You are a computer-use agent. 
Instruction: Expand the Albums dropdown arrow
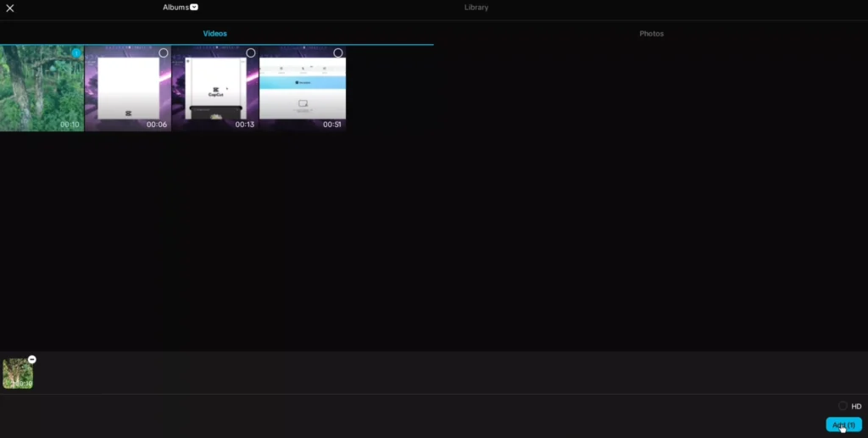pyautogui.click(x=194, y=8)
